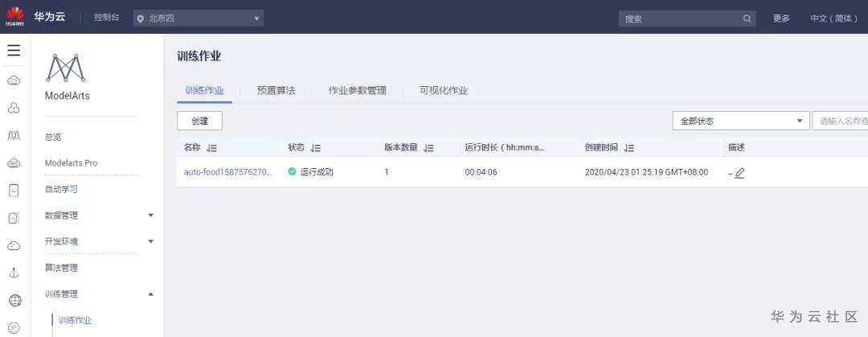Image resolution: width=868 pixels, height=337 pixels.
Task: Switch to the 训练作业 tab
Action: tap(204, 91)
